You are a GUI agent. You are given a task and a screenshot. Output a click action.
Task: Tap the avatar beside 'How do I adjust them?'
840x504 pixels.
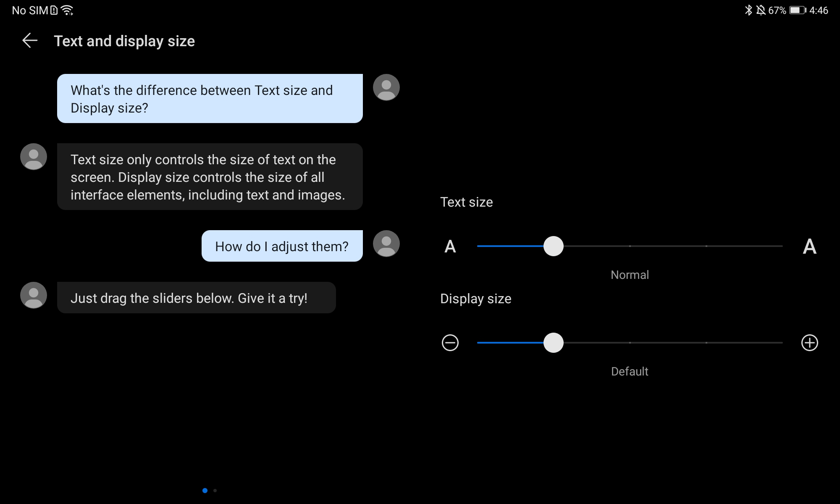(x=386, y=244)
